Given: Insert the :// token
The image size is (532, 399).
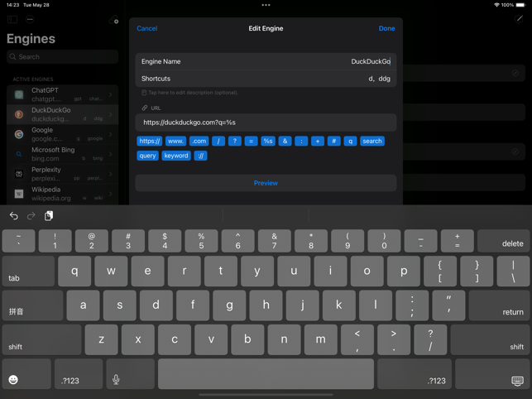Looking at the screenshot, I should 200,156.
